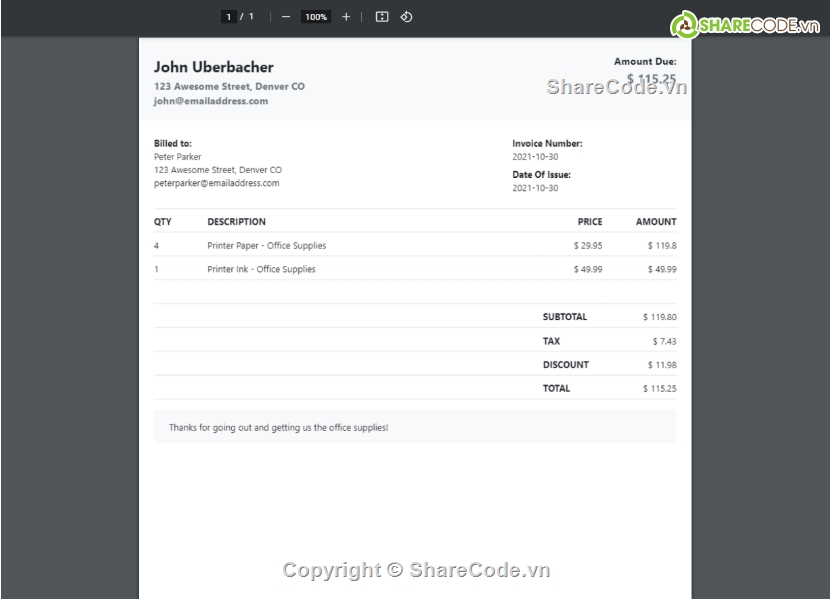The height and width of the screenshot is (599, 830).
Task: Click the $ 49.99 price of Printer Ink
Action: (588, 269)
